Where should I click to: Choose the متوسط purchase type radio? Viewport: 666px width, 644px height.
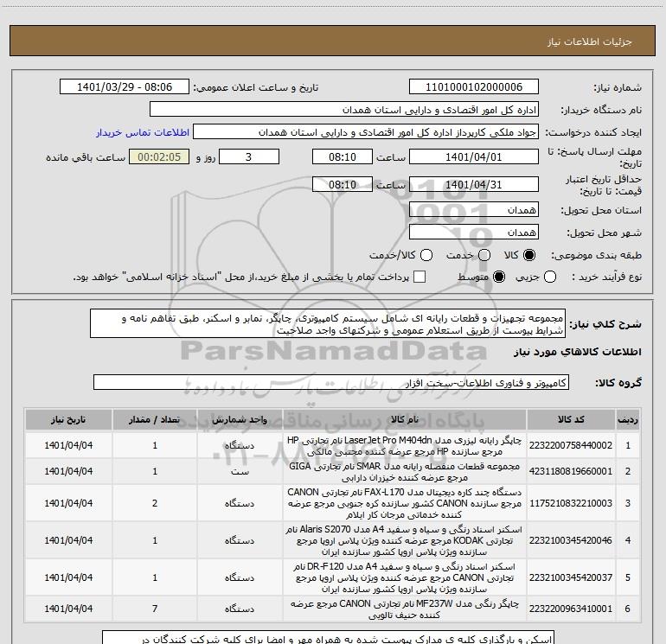coord(499,277)
